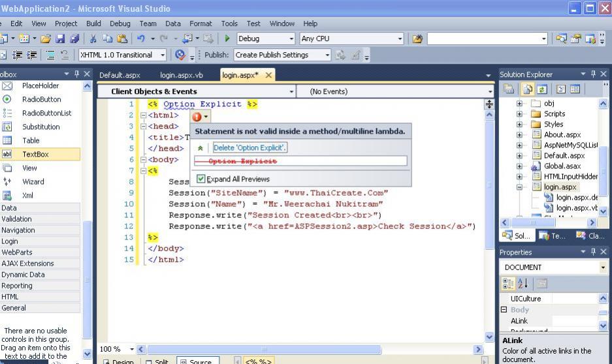
Task: Switch to Source view button
Action: (197, 361)
